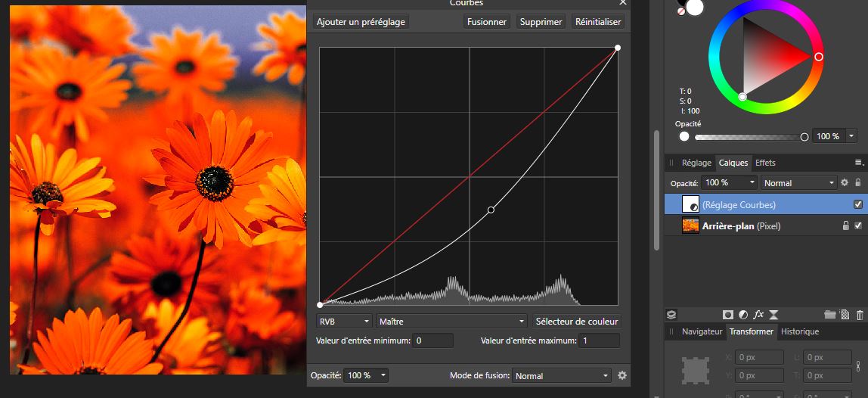Open the Layers panel gear settings

click(x=845, y=182)
